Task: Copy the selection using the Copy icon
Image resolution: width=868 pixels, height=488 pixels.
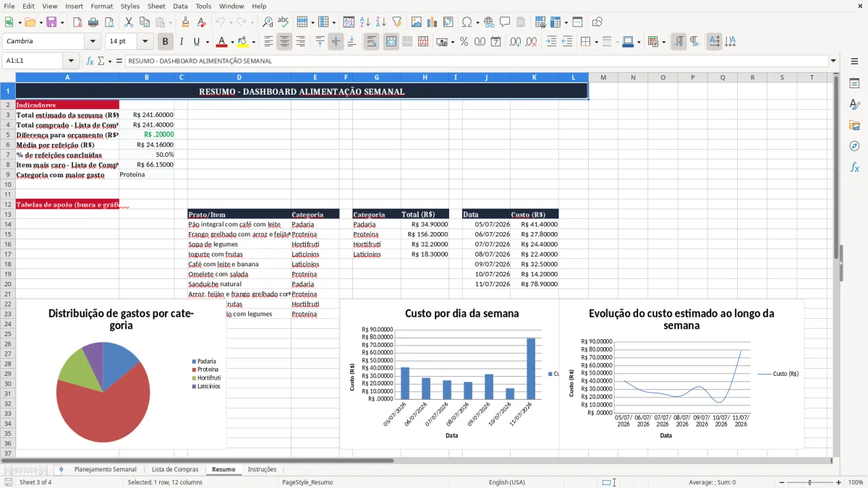Action: 144,22
